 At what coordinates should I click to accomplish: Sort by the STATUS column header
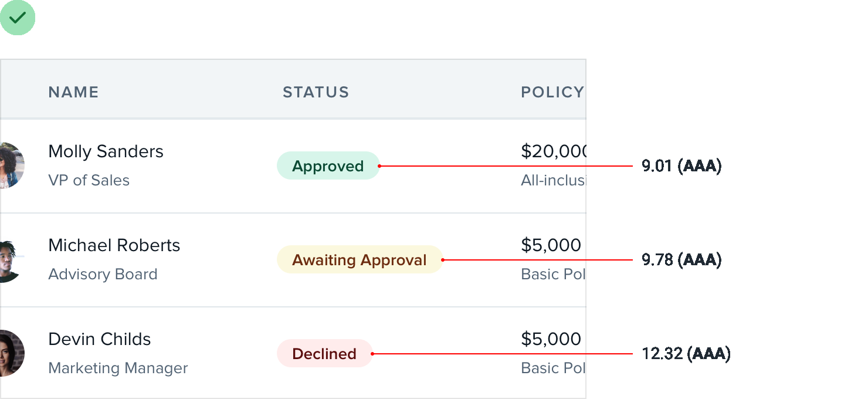pos(316,92)
